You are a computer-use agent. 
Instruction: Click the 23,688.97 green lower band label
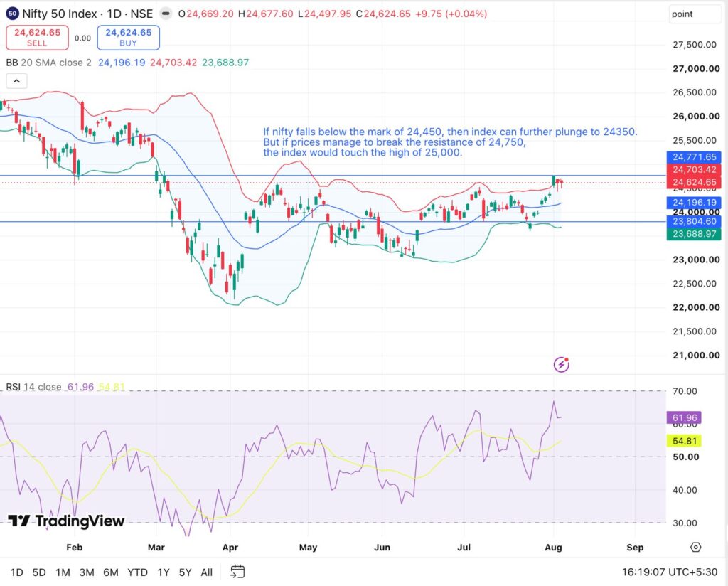(x=694, y=233)
